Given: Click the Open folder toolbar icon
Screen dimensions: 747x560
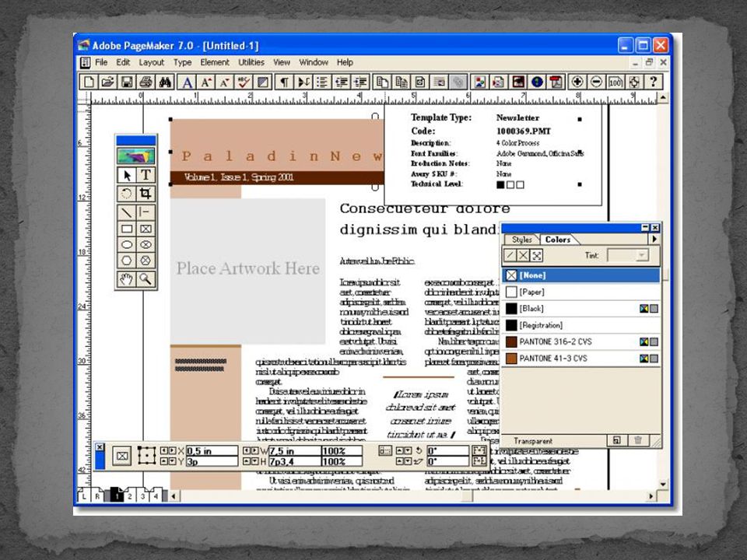Looking at the screenshot, I should click(x=107, y=82).
